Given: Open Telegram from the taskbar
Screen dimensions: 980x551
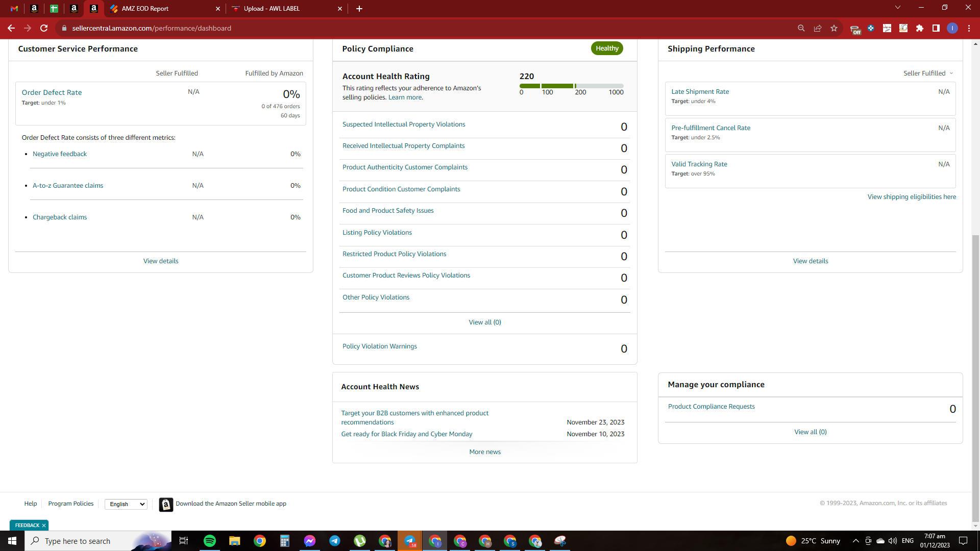Looking at the screenshot, I should tap(335, 541).
